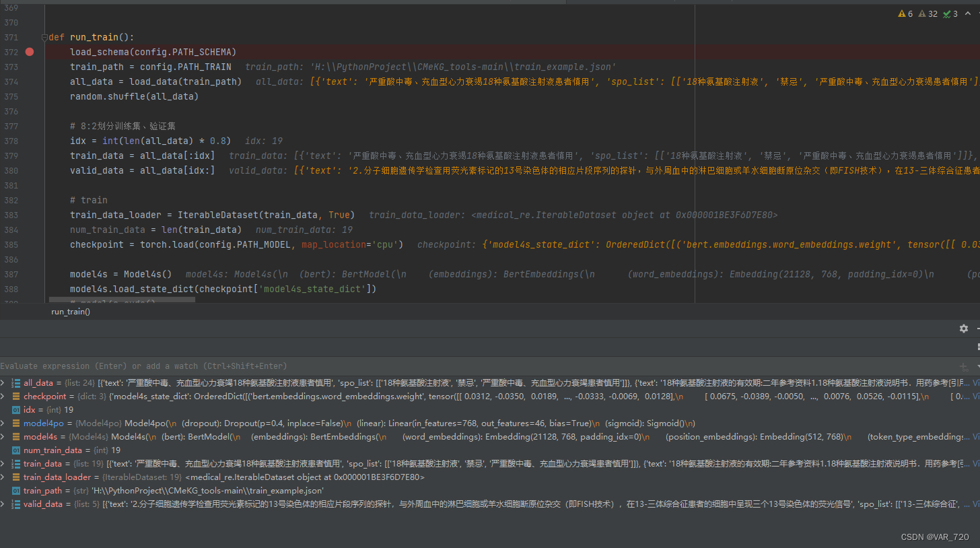This screenshot has width=980, height=548.
Task: Expand the model4po variable
Action: coord(3,423)
